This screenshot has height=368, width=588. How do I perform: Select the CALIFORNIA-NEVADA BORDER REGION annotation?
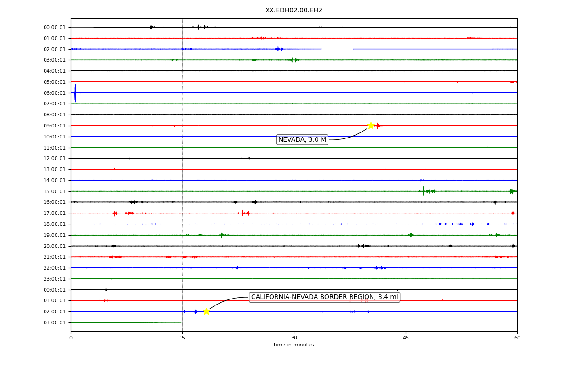(x=324, y=297)
